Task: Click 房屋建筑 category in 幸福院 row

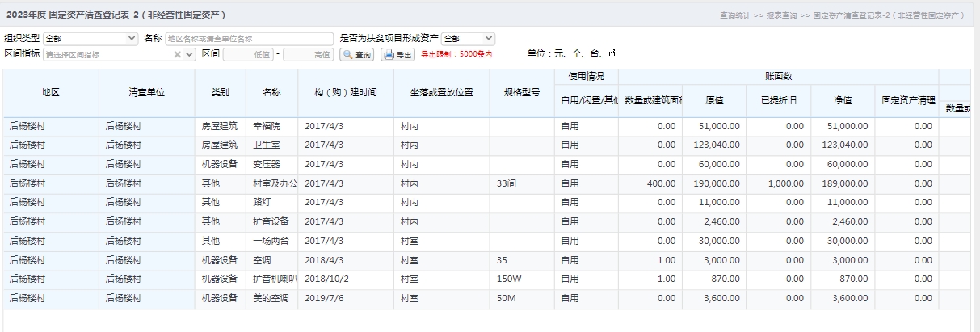Action: point(220,126)
